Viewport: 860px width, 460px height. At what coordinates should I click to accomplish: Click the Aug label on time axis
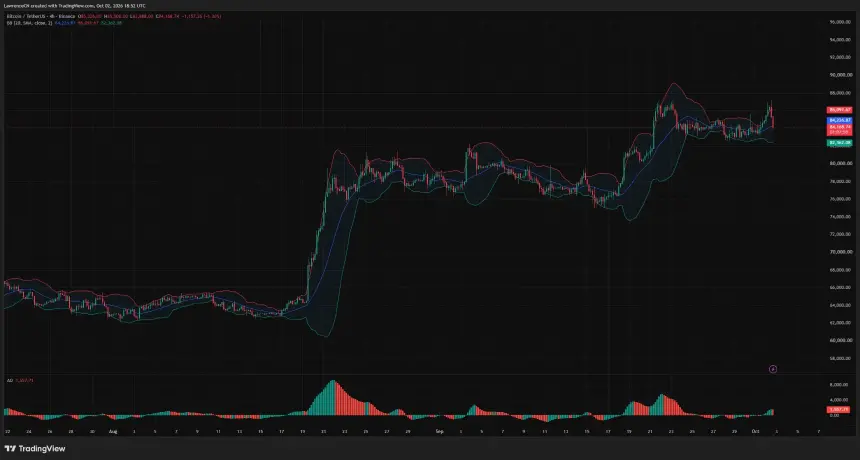(x=114, y=431)
